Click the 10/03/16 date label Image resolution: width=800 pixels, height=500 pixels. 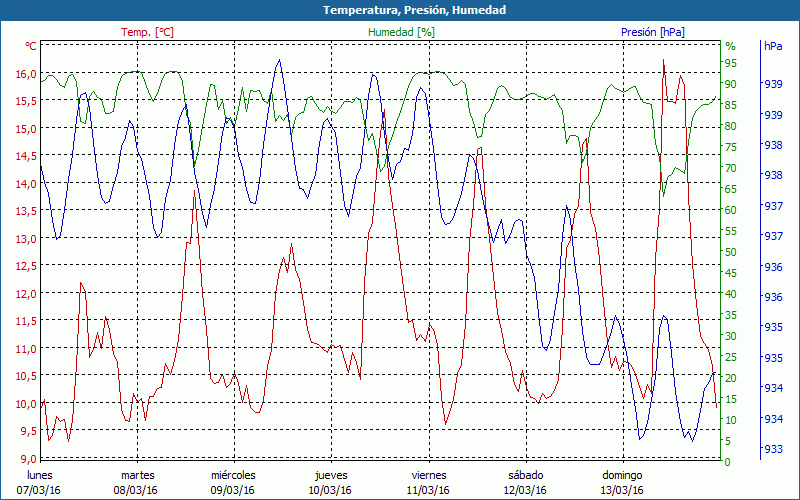tap(330, 490)
